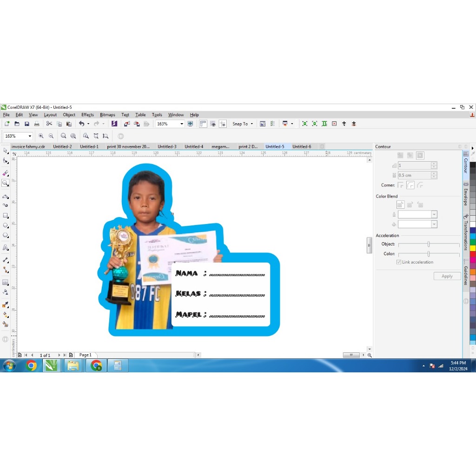The width and height of the screenshot is (476, 476).
Task: Activate the Polygon tool
Action: (6, 235)
